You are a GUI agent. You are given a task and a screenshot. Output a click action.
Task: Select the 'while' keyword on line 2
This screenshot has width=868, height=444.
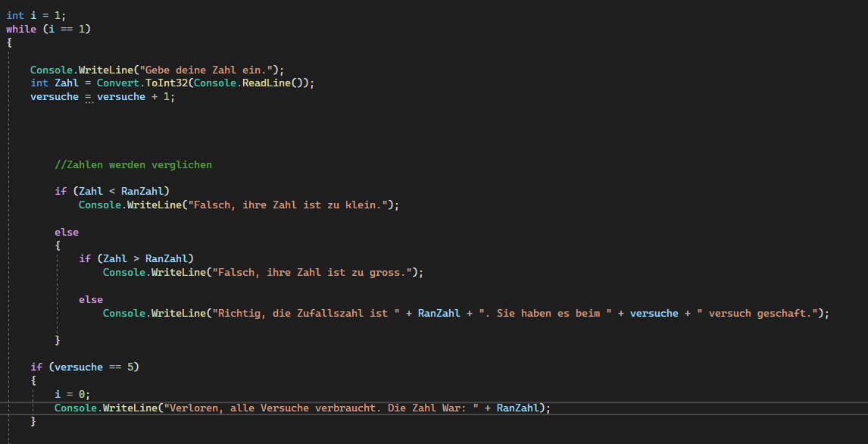(20, 28)
